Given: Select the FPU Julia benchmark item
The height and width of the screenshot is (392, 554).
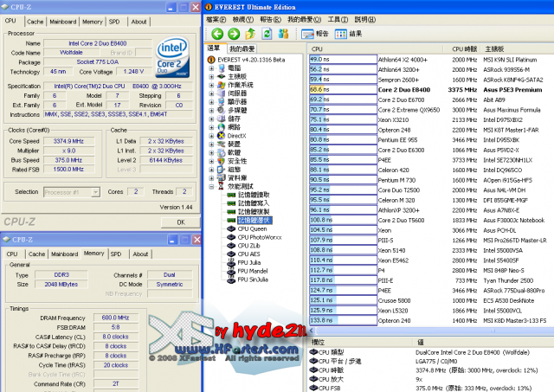Looking at the screenshot, I should click(249, 262).
